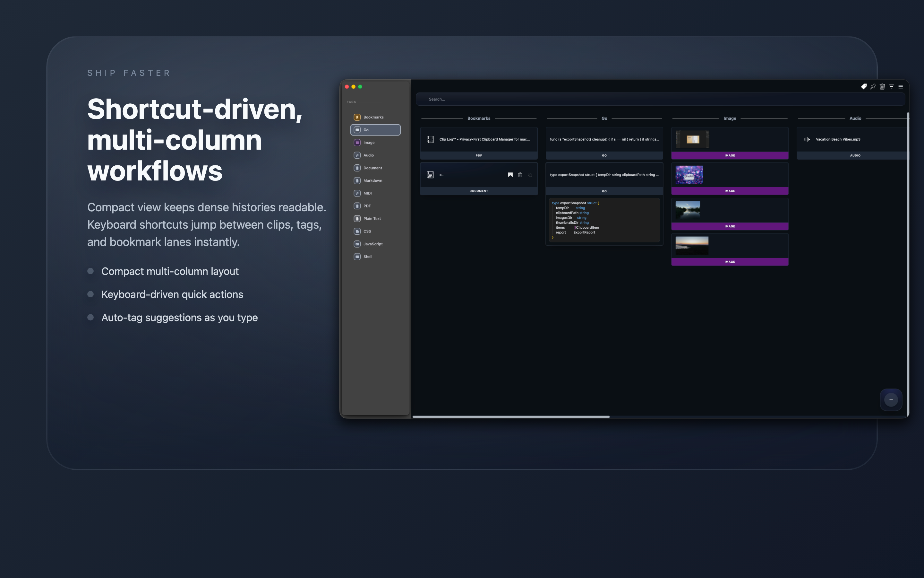Click the GO label under func exportSnapshot clip
Viewport: 924px width, 578px height.
(604, 156)
